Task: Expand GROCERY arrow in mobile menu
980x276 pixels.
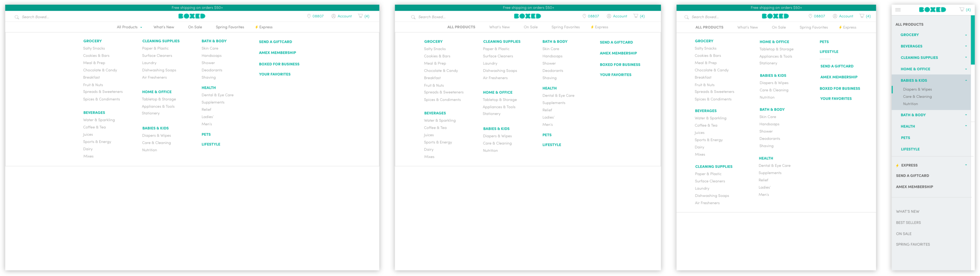Action: click(966, 35)
